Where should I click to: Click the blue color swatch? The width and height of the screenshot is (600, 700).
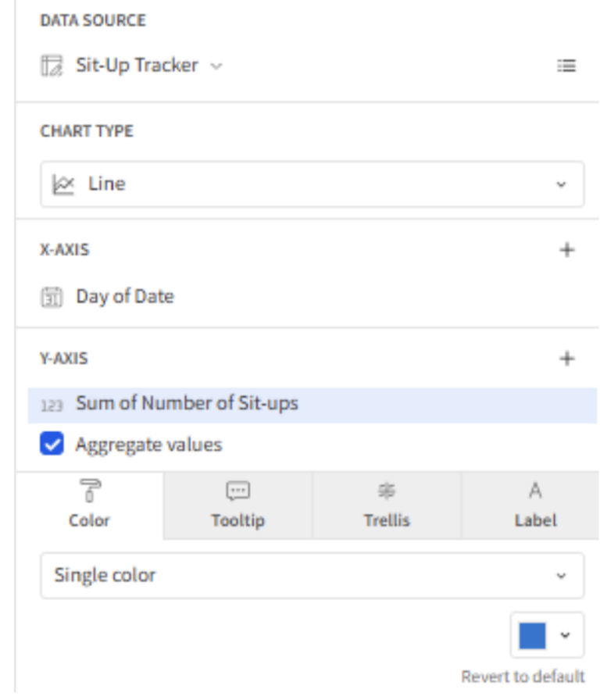532,635
